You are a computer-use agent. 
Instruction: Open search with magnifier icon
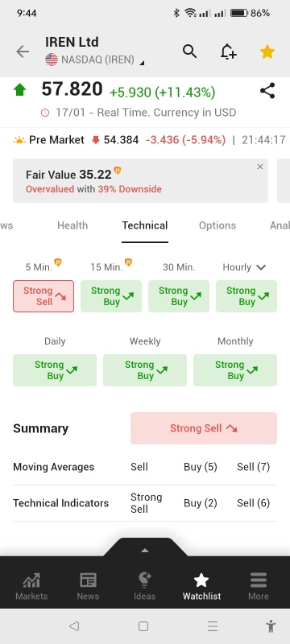pyautogui.click(x=189, y=52)
